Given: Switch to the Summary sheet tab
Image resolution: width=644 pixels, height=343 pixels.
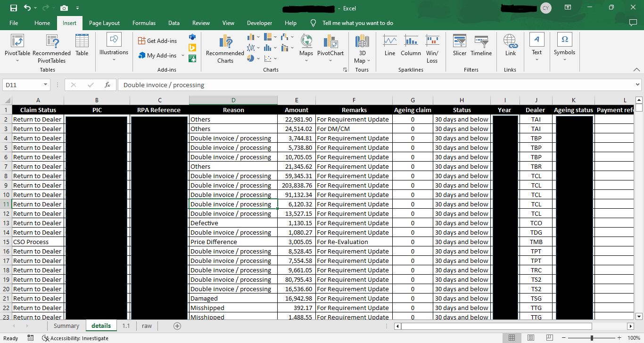Looking at the screenshot, I should (x=66, y=326).
